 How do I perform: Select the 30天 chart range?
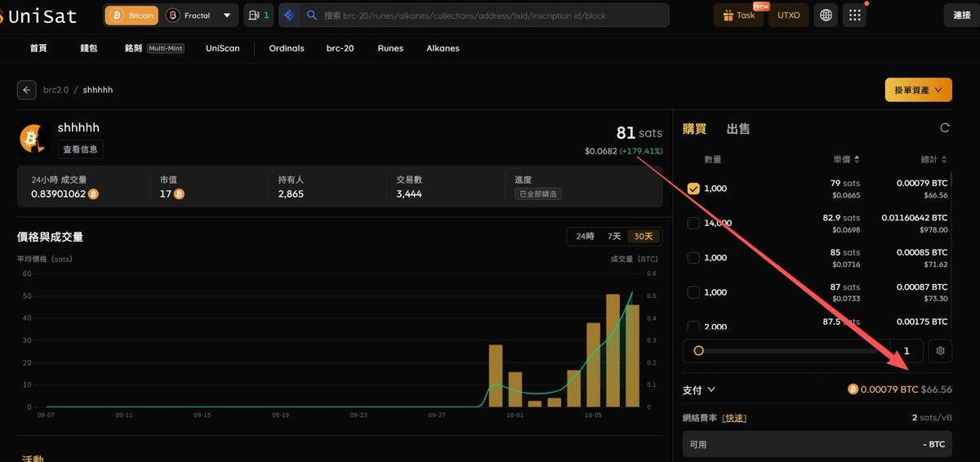[644, 236]
